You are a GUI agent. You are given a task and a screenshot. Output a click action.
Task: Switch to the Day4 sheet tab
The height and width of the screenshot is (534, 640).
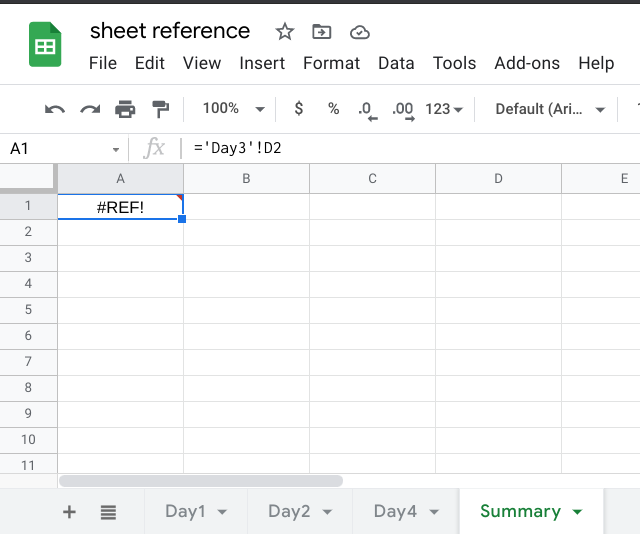[x=395, y=511]
